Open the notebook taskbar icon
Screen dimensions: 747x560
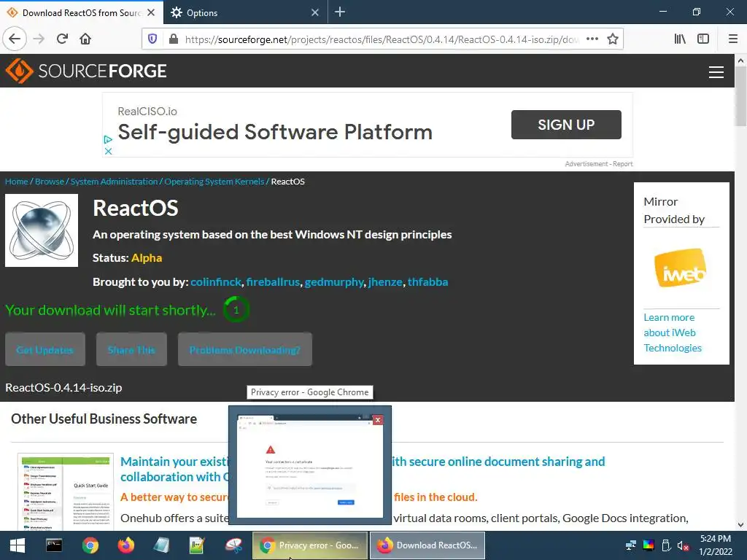click(x=161, y=545)
